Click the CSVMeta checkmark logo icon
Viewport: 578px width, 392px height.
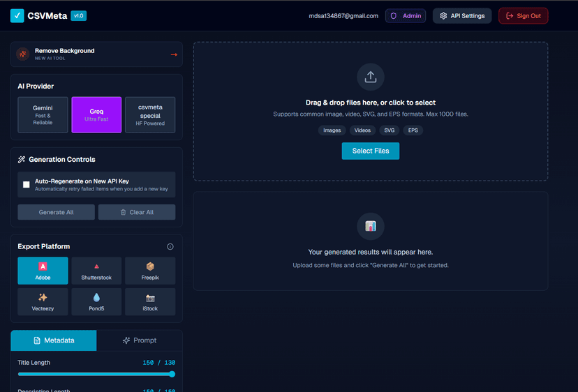[x=17, y=16]
